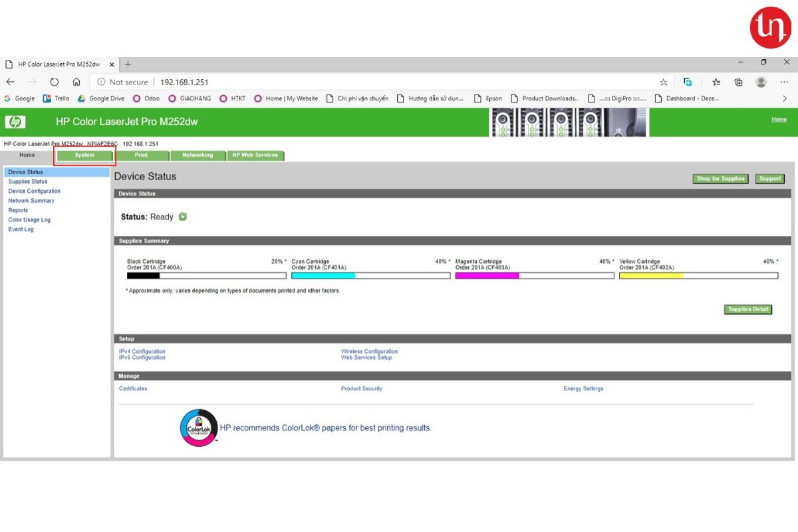798x532 pixels.
Task: Switch to the Print tab
Action: coord(141,155)
